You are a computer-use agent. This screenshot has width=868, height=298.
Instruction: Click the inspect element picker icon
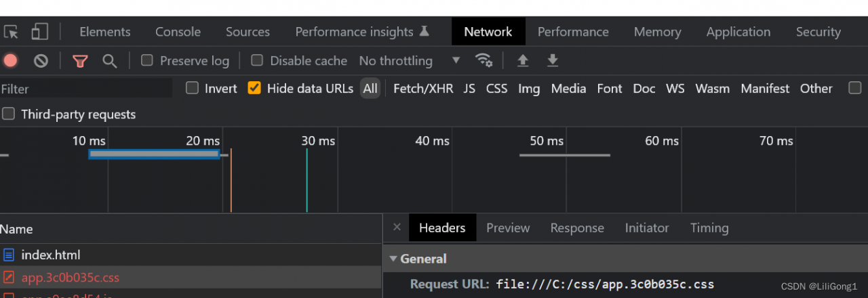pyautogui.click(x=11, y=32)
